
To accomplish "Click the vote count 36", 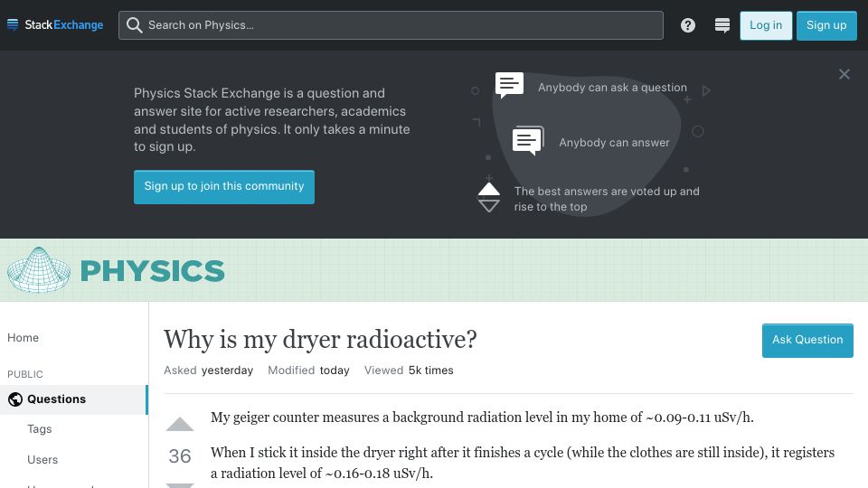I will coord(180,455).
